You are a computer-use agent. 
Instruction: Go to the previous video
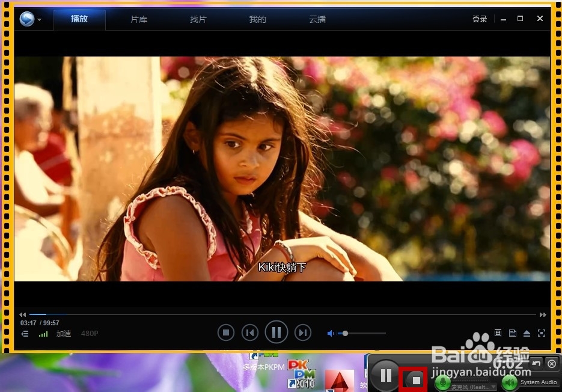point(250,333)
